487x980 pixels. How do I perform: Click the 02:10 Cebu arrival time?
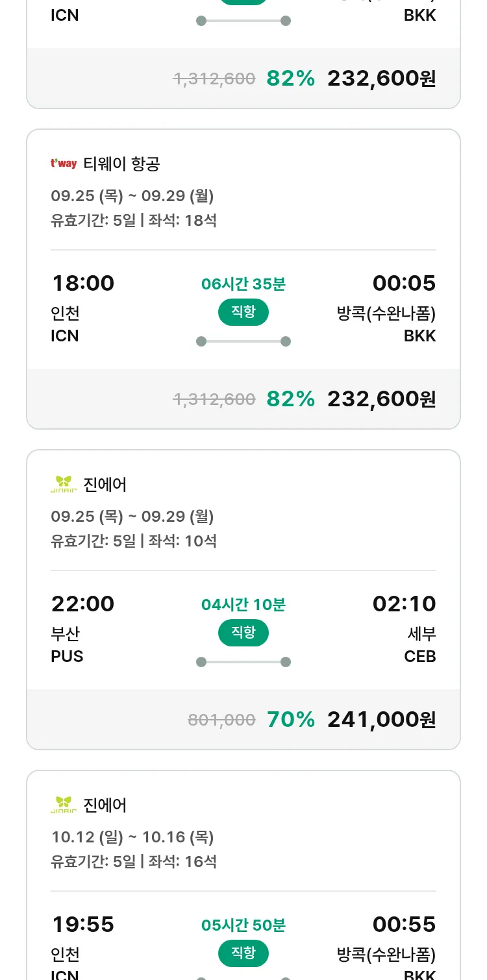pos(404,604)
